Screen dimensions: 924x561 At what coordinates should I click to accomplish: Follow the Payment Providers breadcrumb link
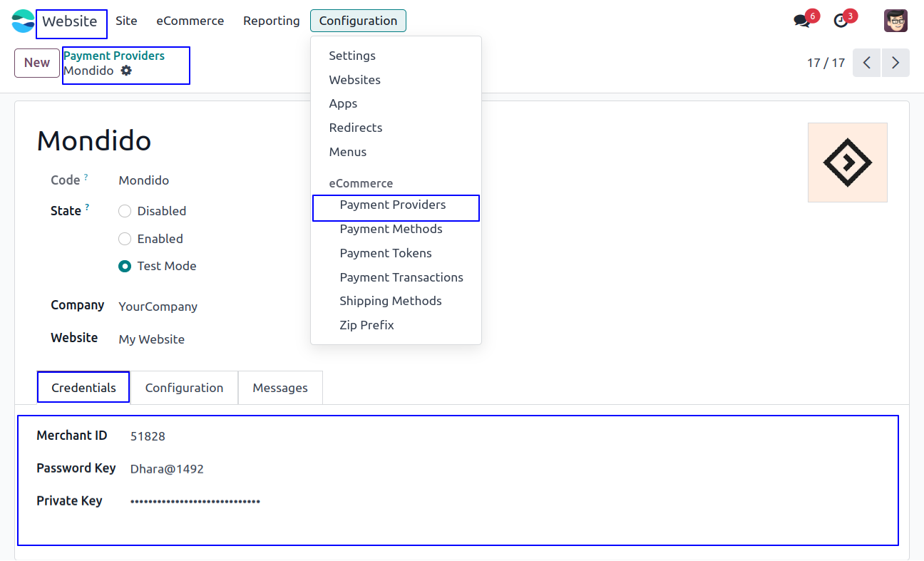(114, 56)
